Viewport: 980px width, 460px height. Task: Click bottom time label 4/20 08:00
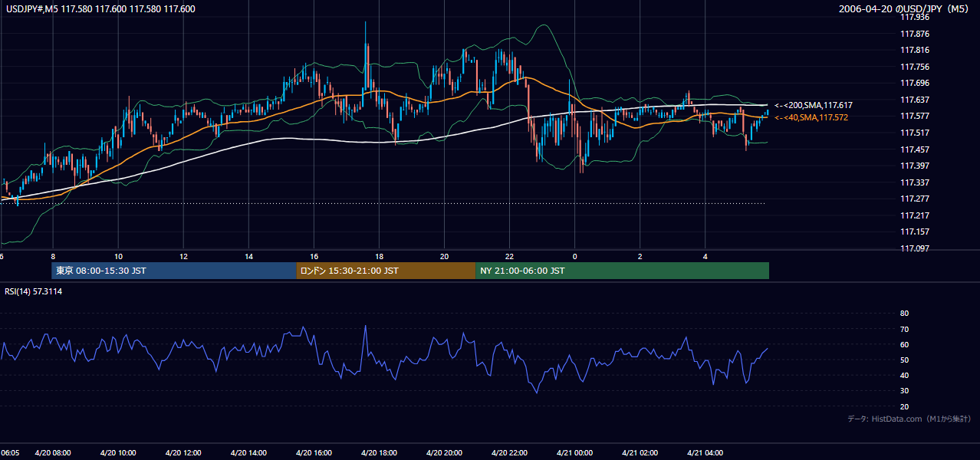pos(53,453)
